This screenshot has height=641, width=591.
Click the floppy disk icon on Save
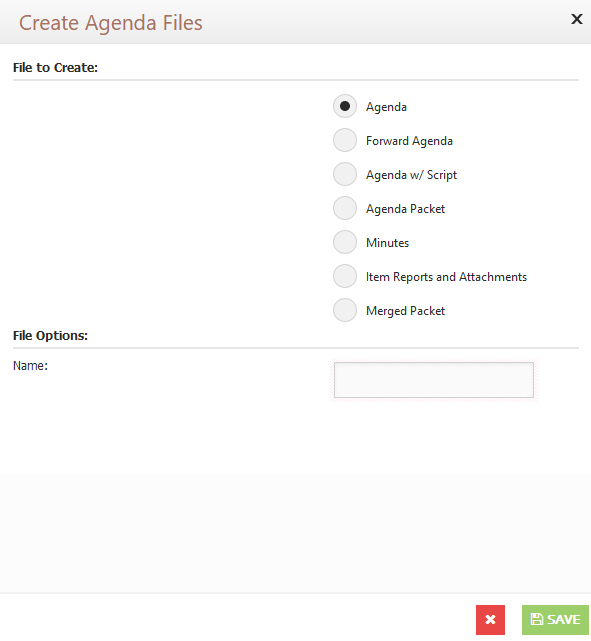pos(537,619)
